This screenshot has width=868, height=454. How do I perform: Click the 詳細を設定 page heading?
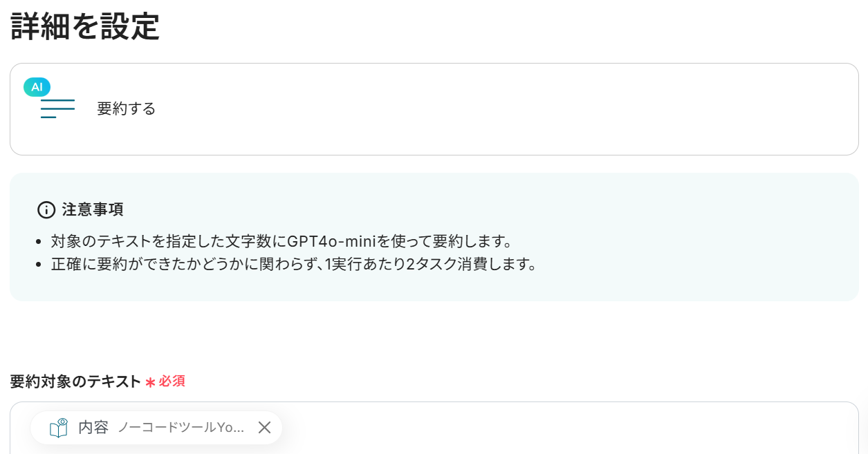pyautogui.click(x=85, y=26)
